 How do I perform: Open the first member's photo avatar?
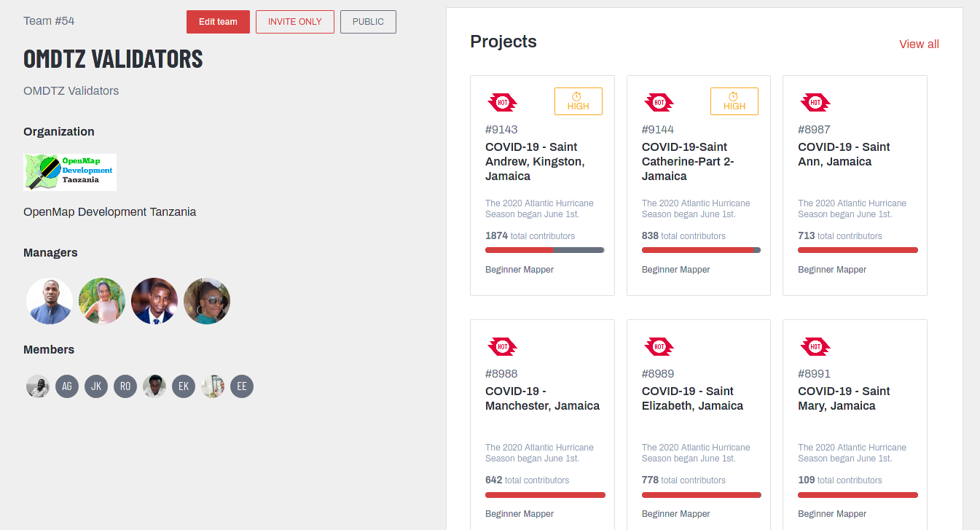[38, 386]
